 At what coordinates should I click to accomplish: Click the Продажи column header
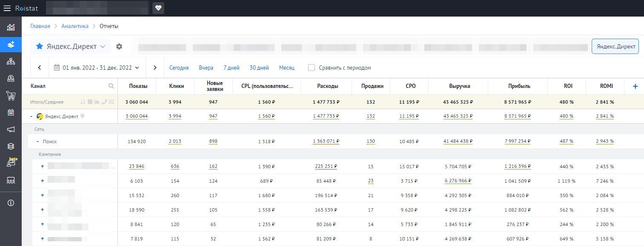[372, 86]
